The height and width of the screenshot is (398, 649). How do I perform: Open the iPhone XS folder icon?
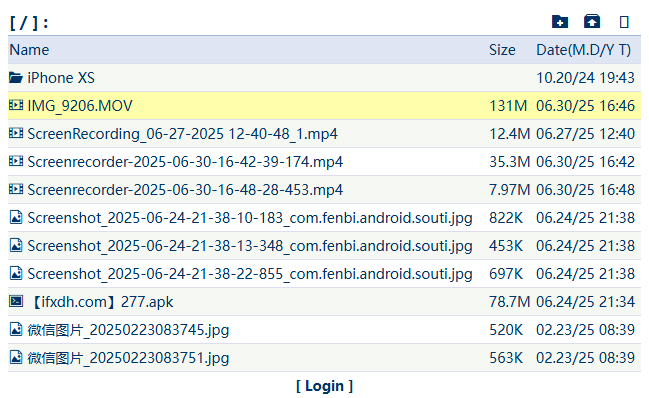[16, 77]
